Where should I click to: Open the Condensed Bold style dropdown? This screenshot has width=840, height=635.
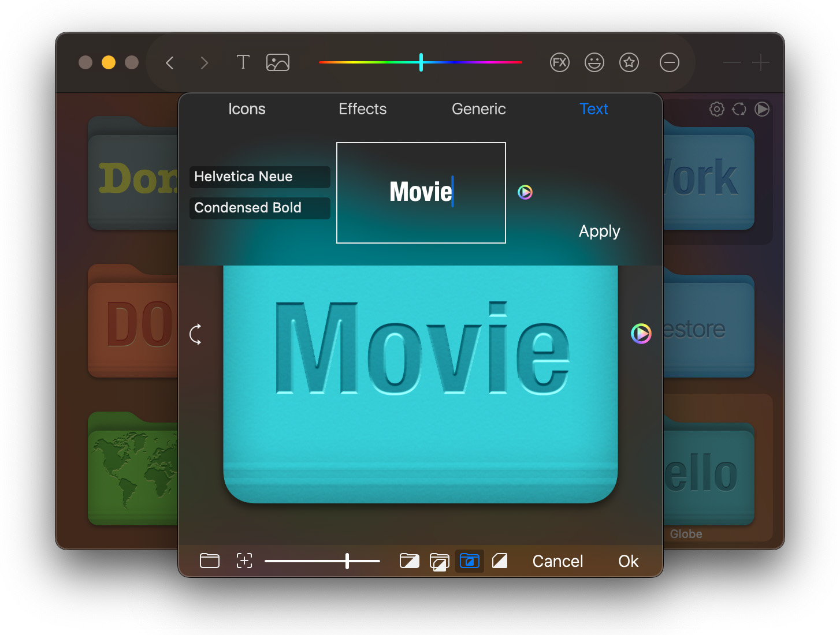259,208
